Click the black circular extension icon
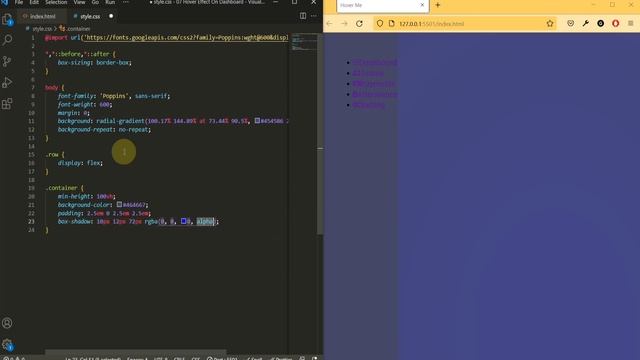This screenshot has height=360, width=640. click(601, 24)
